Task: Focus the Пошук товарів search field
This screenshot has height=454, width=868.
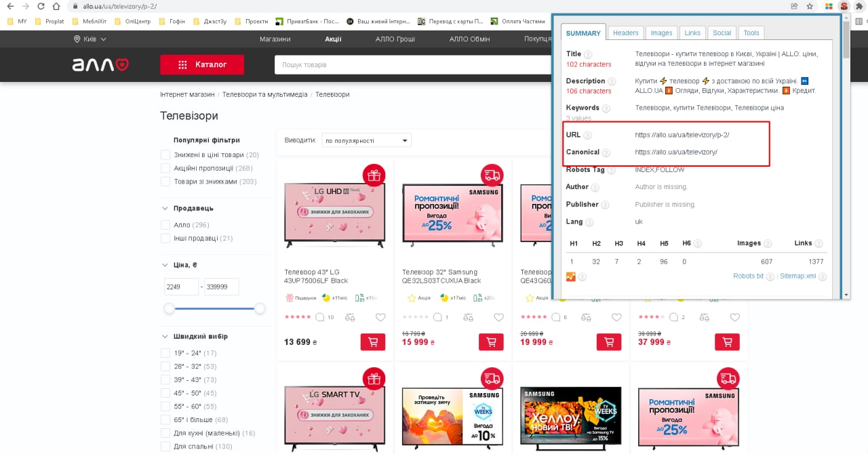Action: [x=414, y=65]
